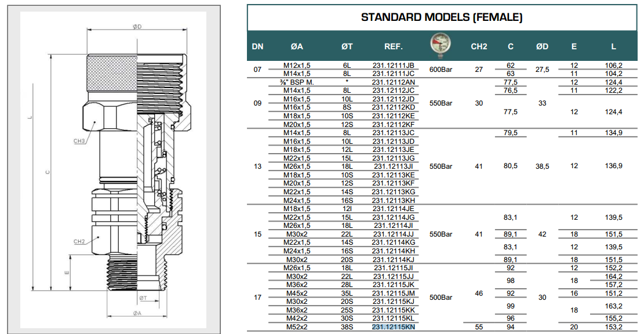
Task: Click the CH3 label on the drawing
Action: (x=80, y=141)
